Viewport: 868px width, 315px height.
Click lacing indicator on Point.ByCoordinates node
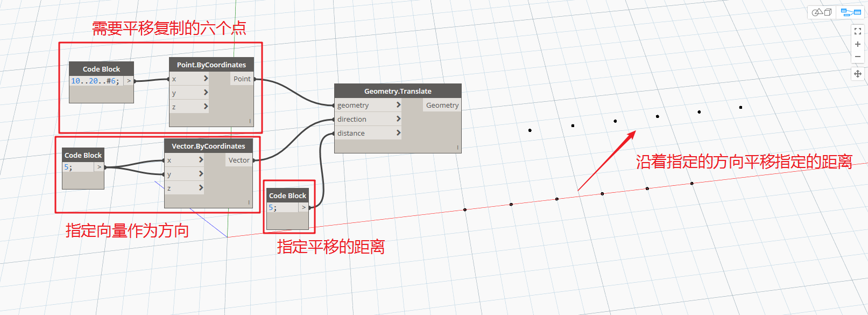click(250, 121)
